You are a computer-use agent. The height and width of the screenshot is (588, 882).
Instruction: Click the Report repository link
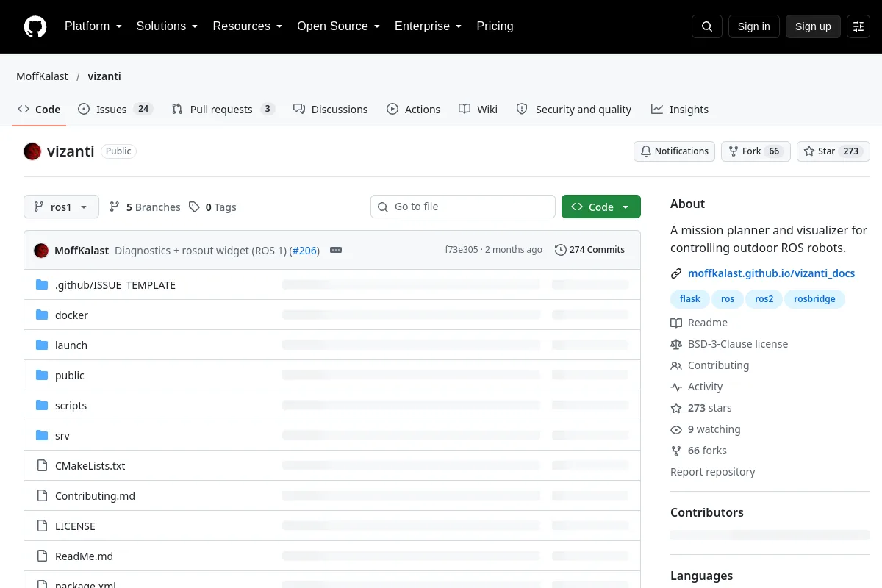pyautogui.click(x=713, y=472)
